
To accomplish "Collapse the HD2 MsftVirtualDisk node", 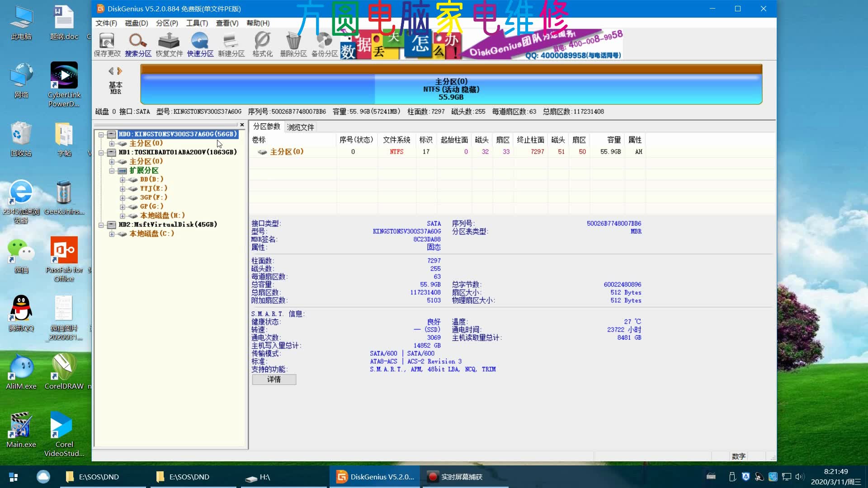I will 101,225.
